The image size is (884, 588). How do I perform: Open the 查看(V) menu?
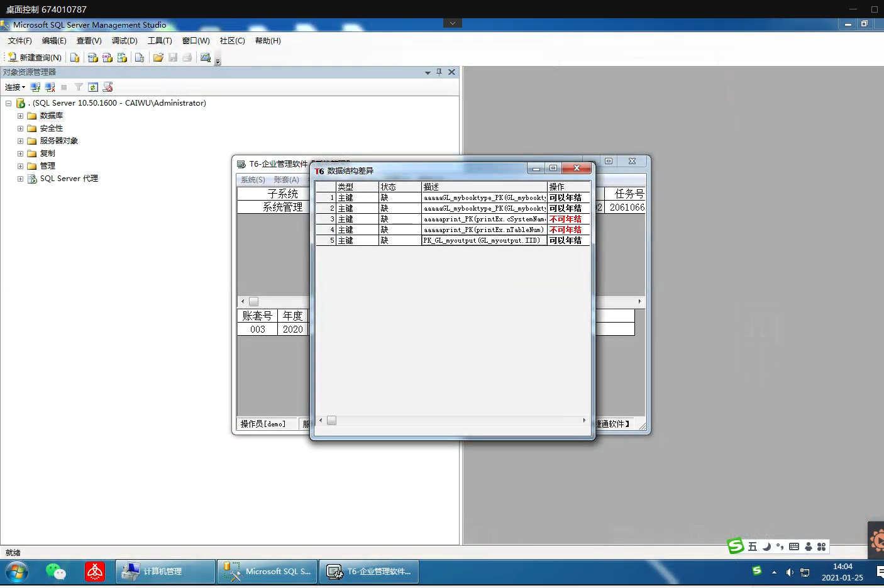click(89, 41)
